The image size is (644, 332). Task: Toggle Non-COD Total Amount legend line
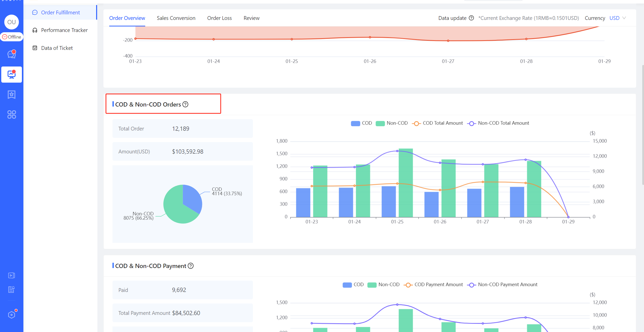[498, 123]
